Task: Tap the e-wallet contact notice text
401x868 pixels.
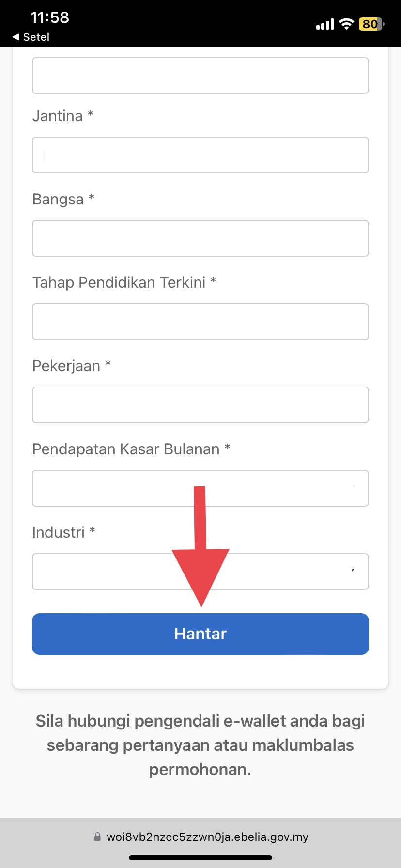Action: coord(200,745)
